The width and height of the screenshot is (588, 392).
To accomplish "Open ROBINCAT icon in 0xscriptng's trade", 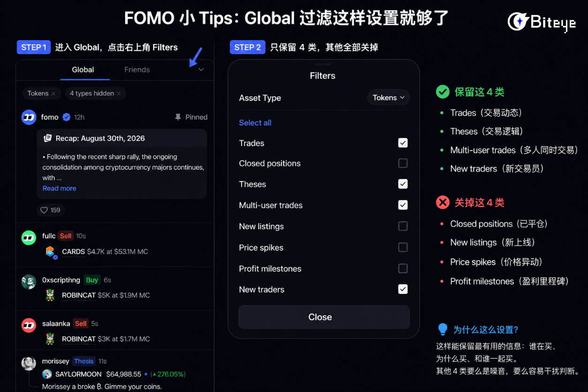I will point(50,295).
